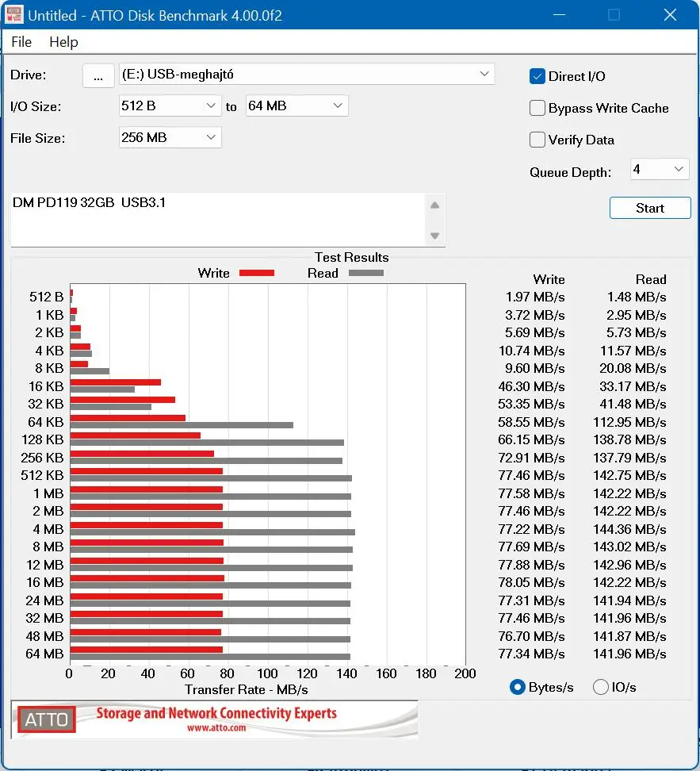Image resolution: width=700 pixels, height=771 pixels.
Task: Click the Read column header in results
Action: (x=651, y=279)
